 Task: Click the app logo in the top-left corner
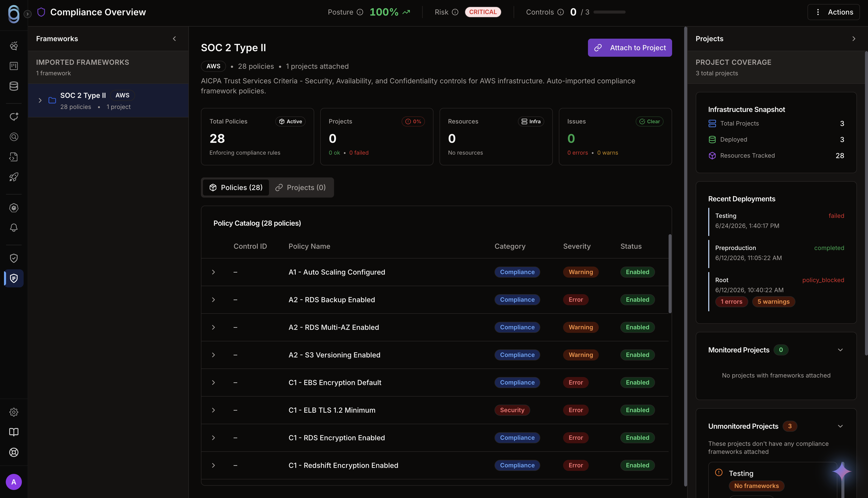click(14, 14)
